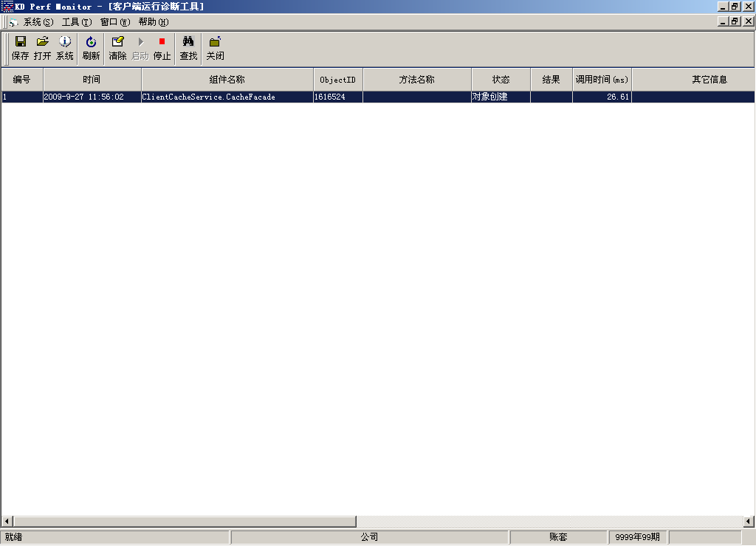Open the 系统(S) menu
Image resolution: width=756 pixels, height=546 pixels.
point(38,22)
